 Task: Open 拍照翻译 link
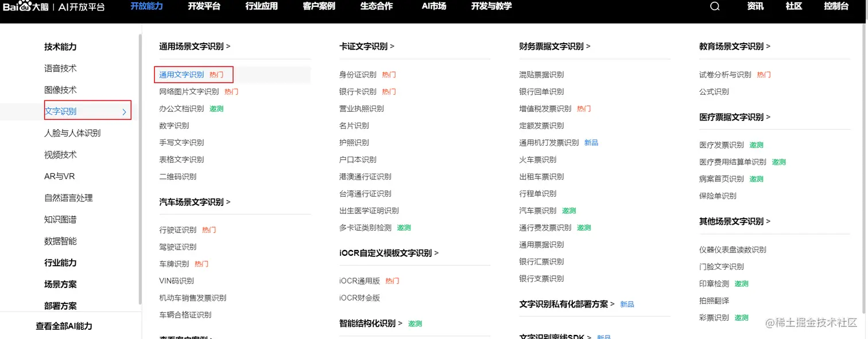click(714, 301)
